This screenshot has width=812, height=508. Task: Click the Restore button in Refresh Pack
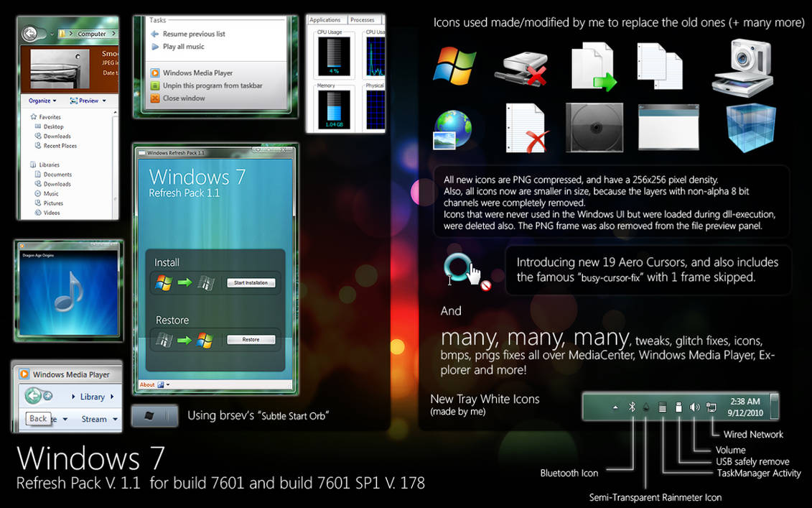pyautogui.click(x=253, y=339)
